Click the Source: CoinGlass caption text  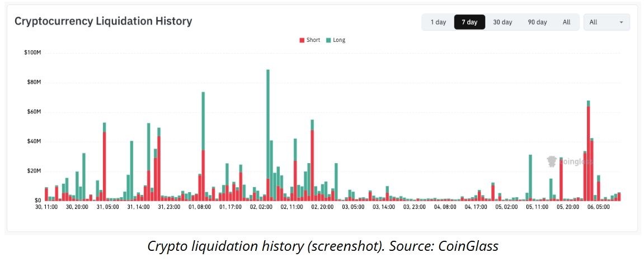pyautogui.click(x=444, y=246)
